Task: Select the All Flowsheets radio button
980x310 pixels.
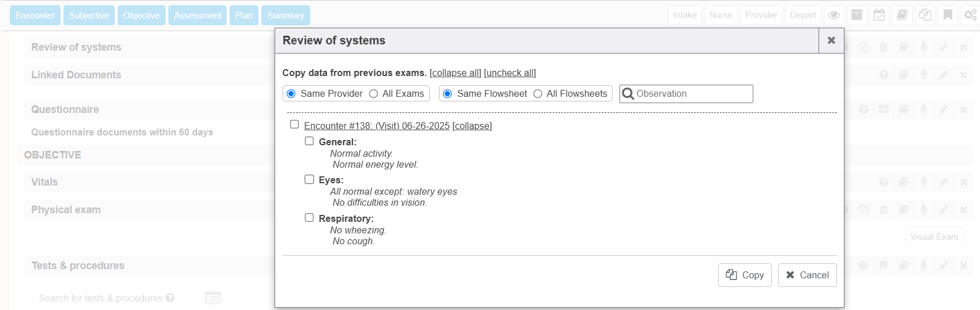Action: [x=538, y=94]
